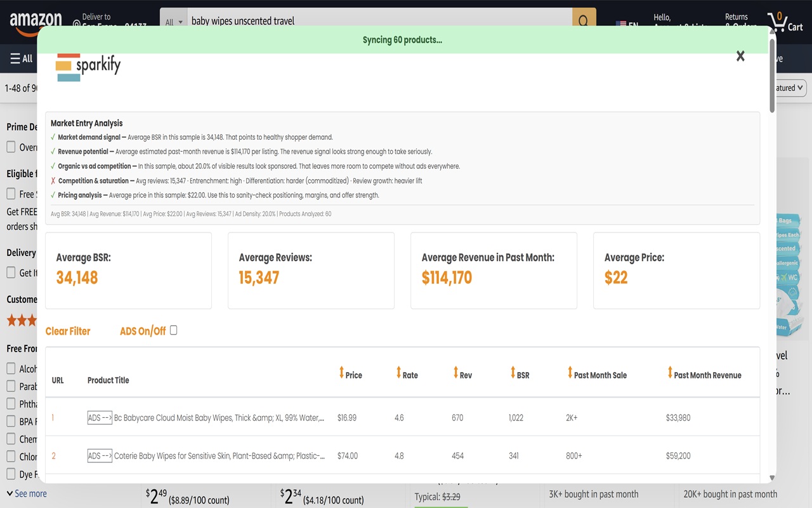This screenshot has height=508, width=812.
Task: Sort table by Rev arrows icon
Action: click(x=455, y=373)
